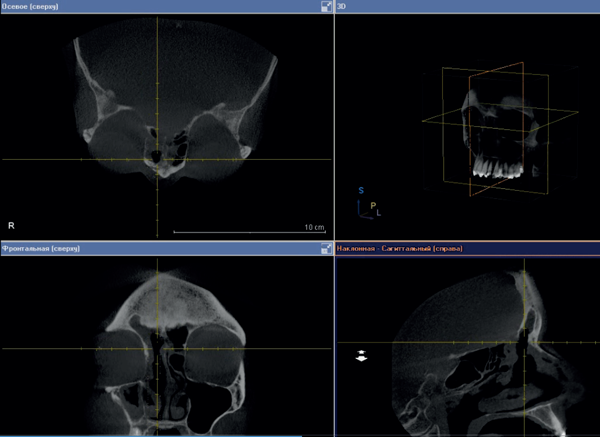
Task: Click the white slice-step arrows in sagittal view
Action: [x=362, y=355]
